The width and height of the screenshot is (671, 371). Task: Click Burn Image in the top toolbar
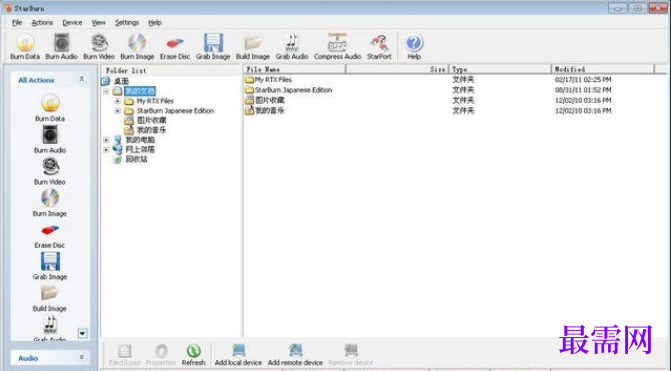pyautogui.click(x=137, y=47)
